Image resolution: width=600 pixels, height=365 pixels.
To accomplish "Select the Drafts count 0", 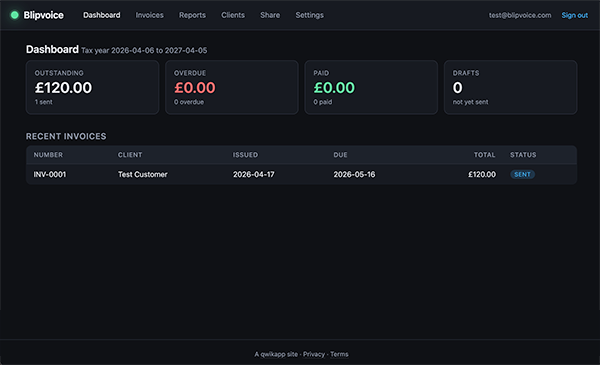I will click(x=458, y=88).
